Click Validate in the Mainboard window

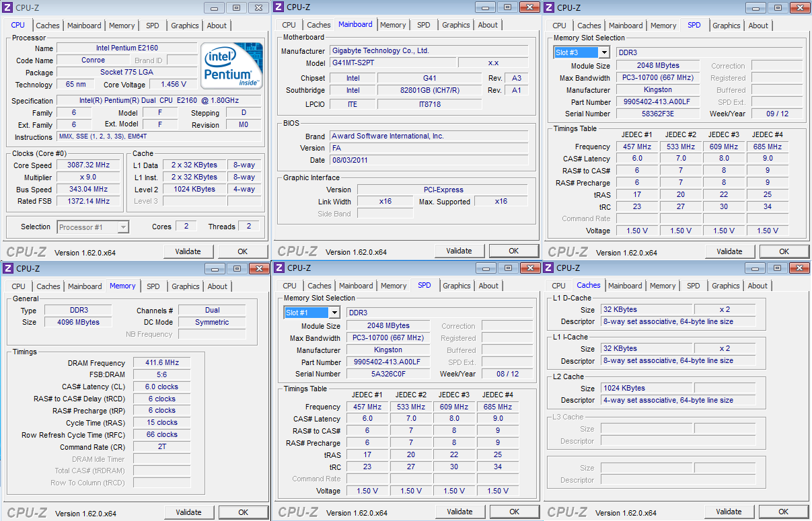(459, 251)
